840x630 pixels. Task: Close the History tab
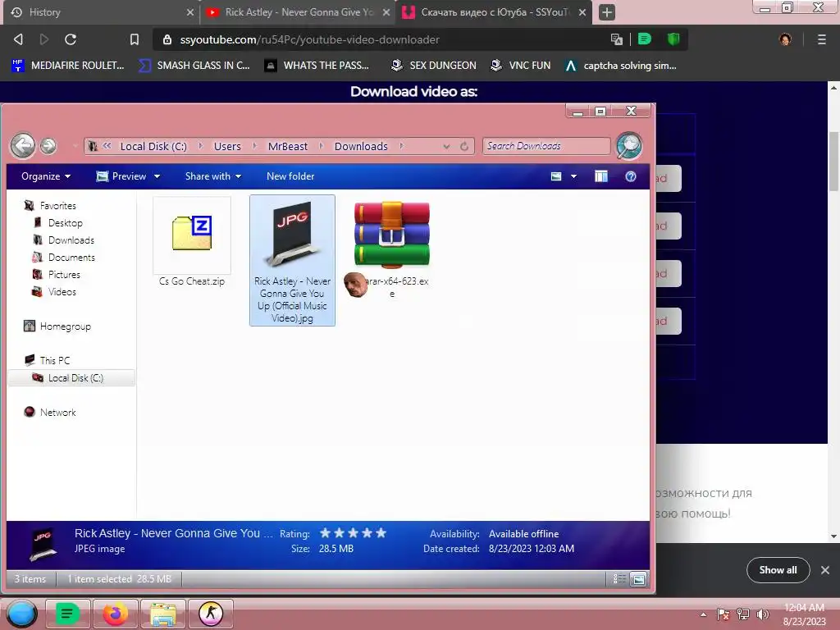pyautogui.click(x=189, y=11)
